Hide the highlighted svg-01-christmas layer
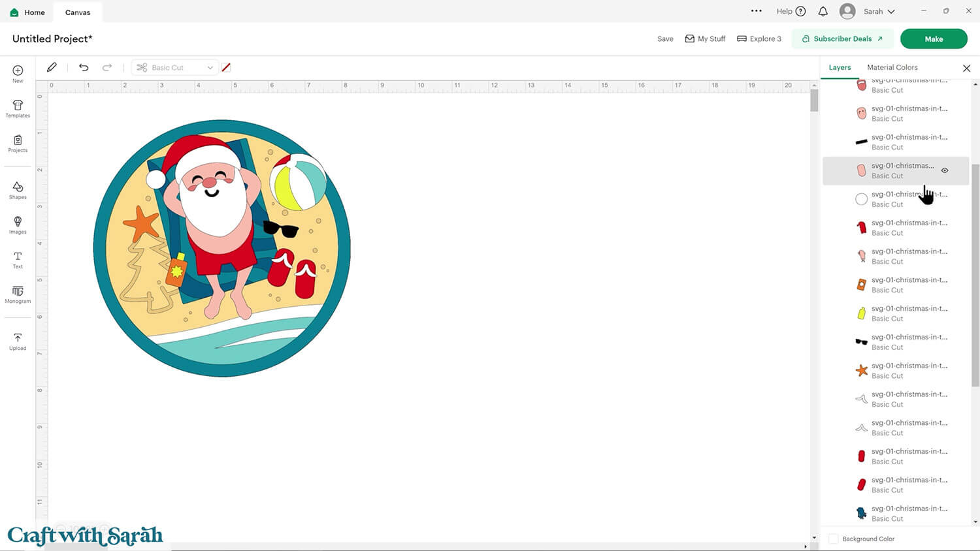Screen dimensions: 980x551 click(945, 170)
